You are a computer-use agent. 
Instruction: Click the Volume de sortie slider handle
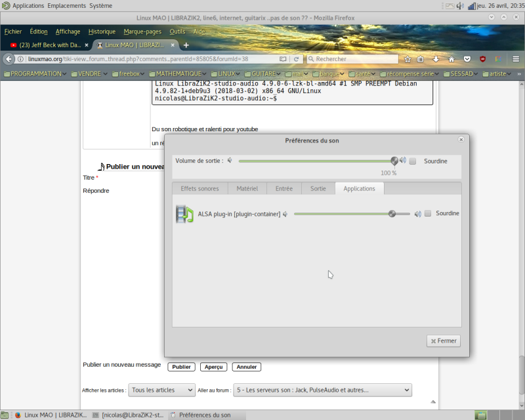coord(394,161)
